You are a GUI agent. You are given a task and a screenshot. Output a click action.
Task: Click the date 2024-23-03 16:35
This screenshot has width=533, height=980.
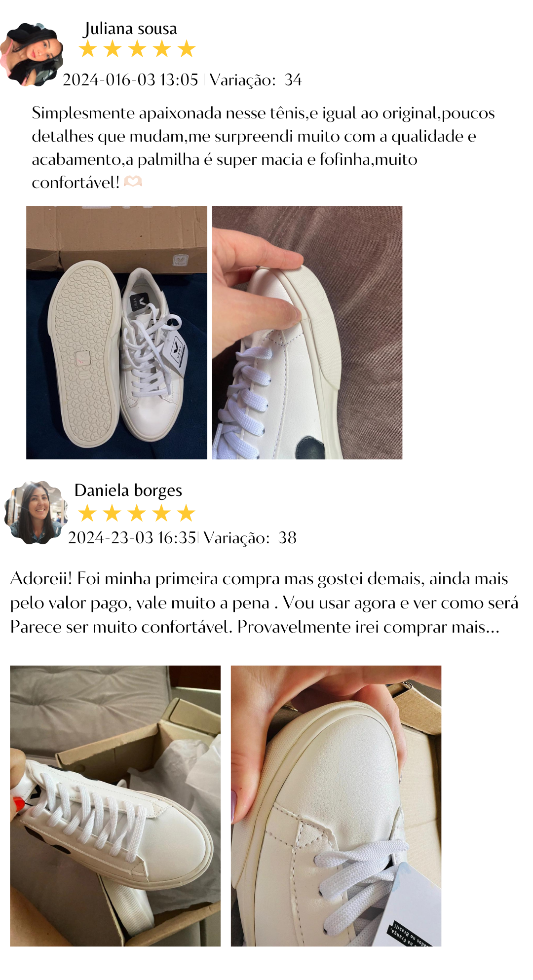click(x=132, y=537)
